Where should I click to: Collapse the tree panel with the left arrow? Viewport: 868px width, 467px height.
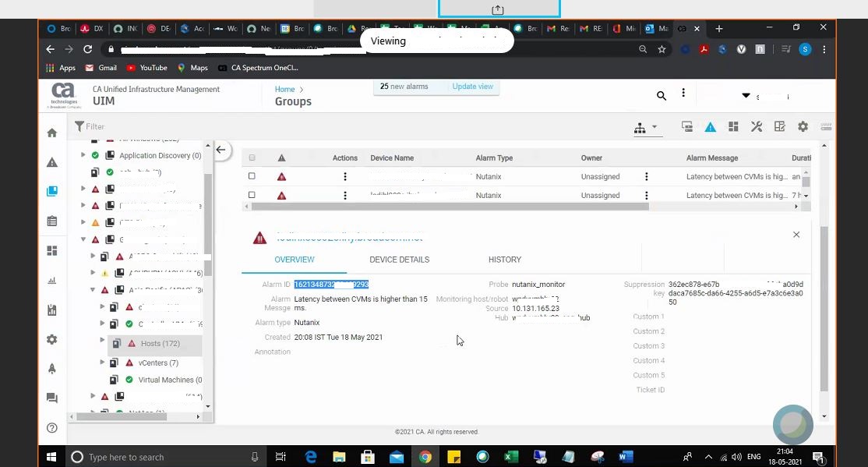click(221, 150)
